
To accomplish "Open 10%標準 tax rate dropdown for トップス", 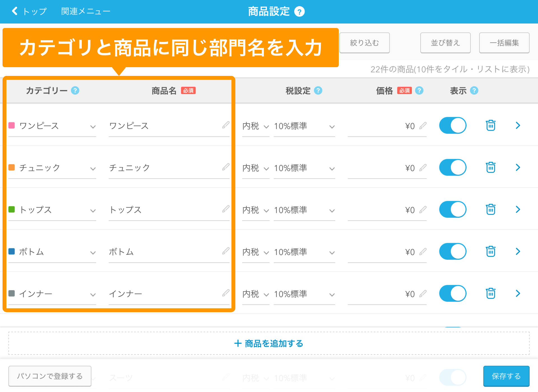I will tap(305, 210).
